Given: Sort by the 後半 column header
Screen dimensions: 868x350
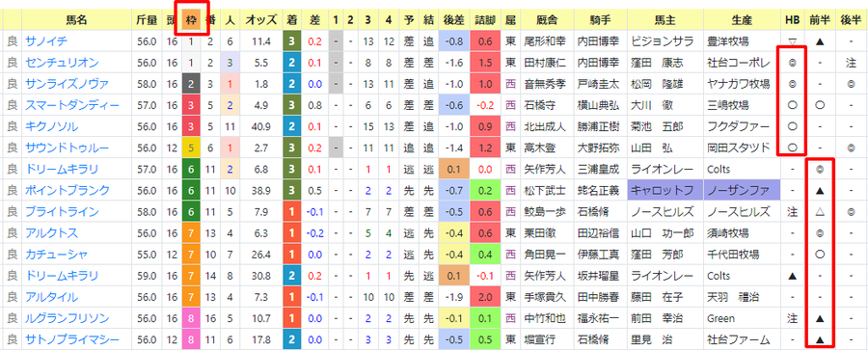Looking at the screenshot, I should click(x=851, y=20).
